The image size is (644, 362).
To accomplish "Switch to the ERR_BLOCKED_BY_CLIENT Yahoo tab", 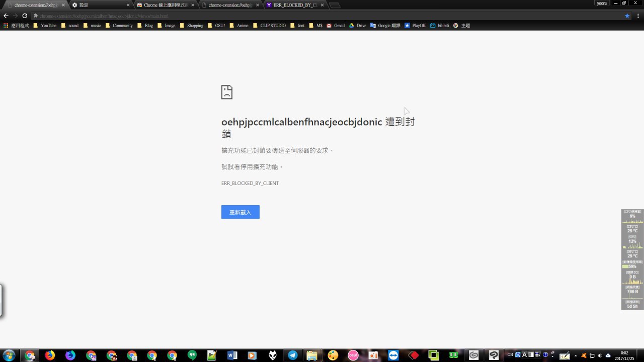I will (294, 5).
